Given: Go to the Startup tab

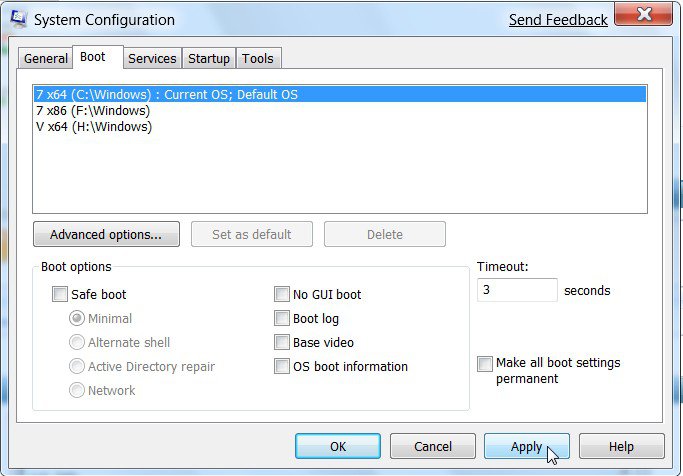Looking at the screenshot, I should click(x=209, y=58).
